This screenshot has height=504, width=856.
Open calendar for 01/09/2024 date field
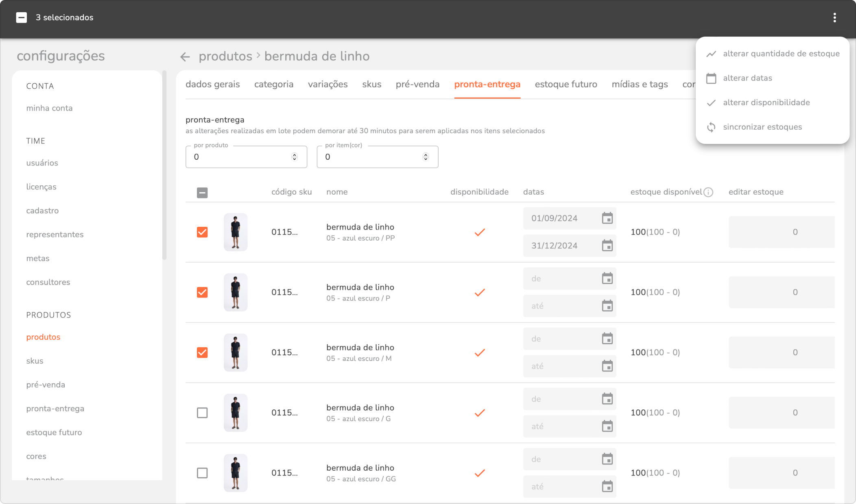coord(607,218)
